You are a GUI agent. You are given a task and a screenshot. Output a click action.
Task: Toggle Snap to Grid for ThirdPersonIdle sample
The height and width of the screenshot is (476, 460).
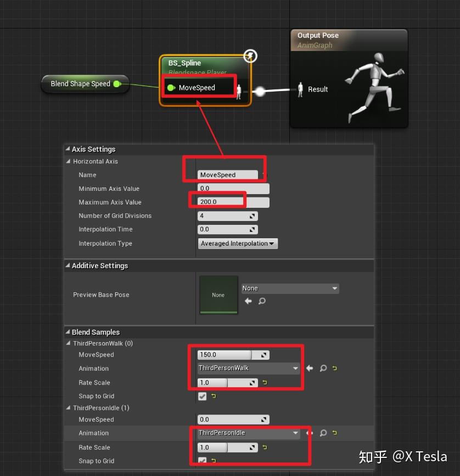202,461
